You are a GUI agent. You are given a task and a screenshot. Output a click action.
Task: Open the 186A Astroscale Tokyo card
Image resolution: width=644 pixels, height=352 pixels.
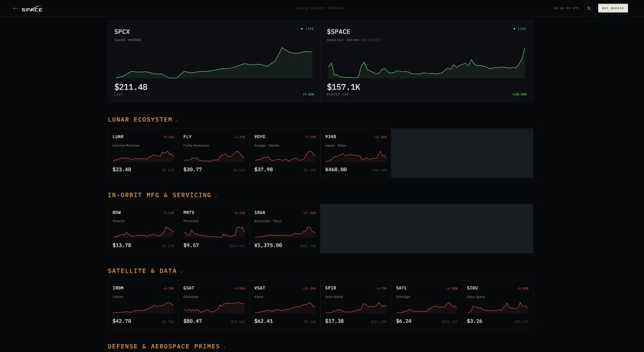(285, 229)
